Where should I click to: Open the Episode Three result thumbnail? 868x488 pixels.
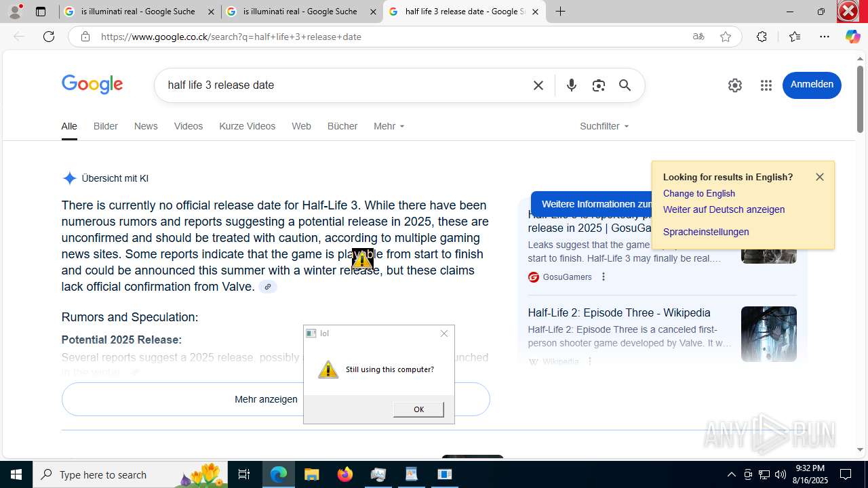tap(769, 334)
